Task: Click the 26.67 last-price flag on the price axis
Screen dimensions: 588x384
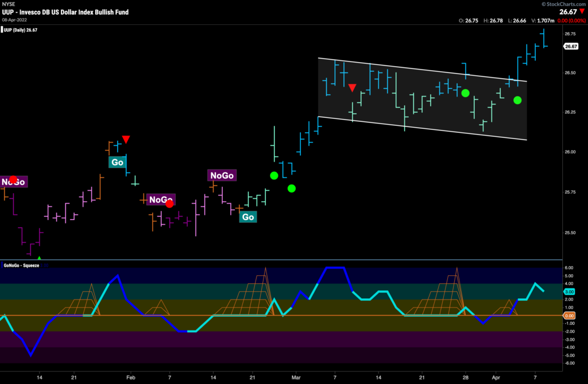Action: click(571, 47)
